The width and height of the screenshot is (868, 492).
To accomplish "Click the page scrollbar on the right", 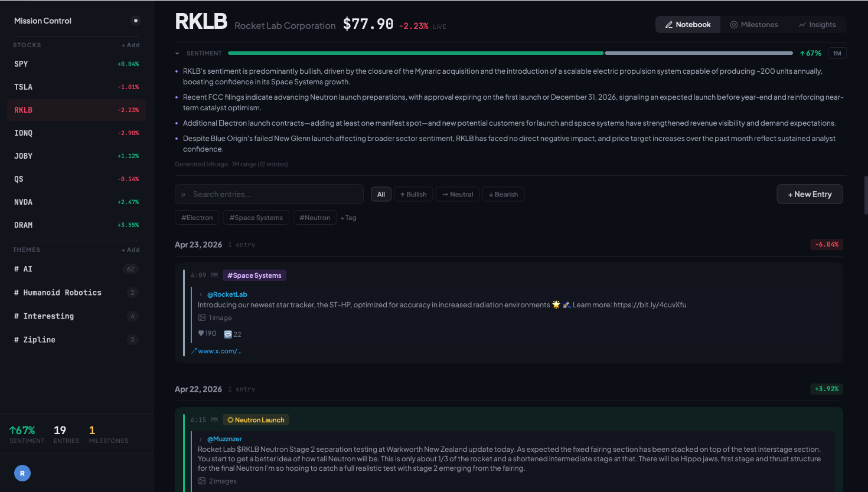I will pos(866,195).
